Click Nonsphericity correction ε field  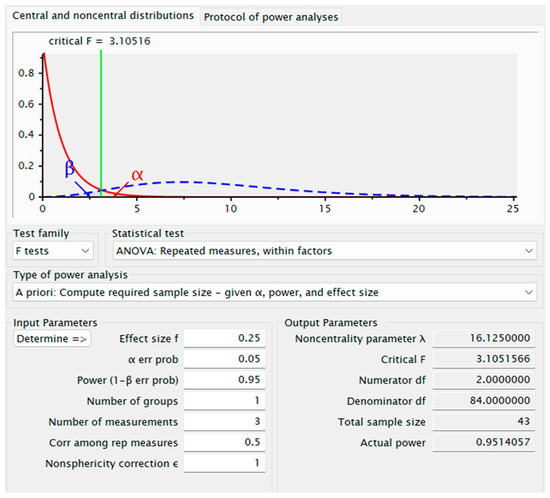pos(224,463)
